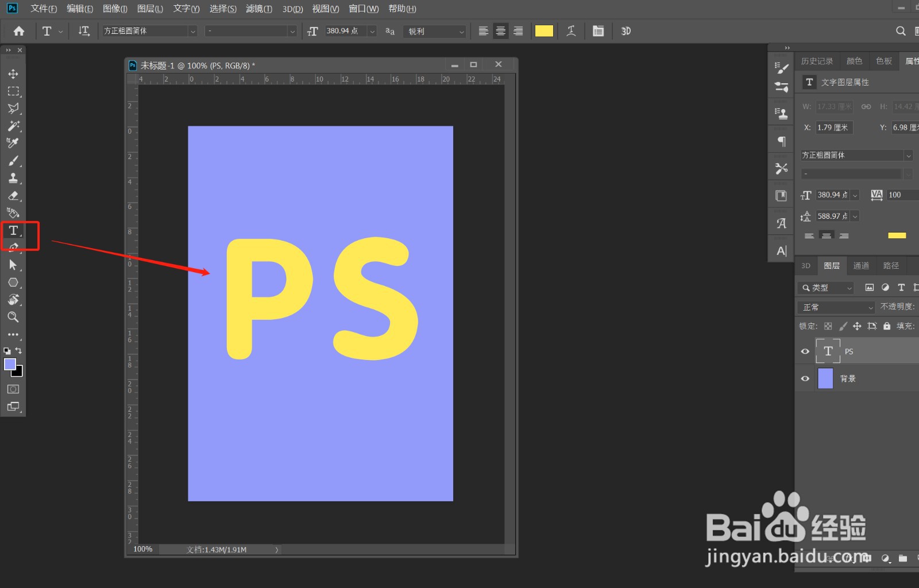Hide the 背景 layer

coord(805,378)
